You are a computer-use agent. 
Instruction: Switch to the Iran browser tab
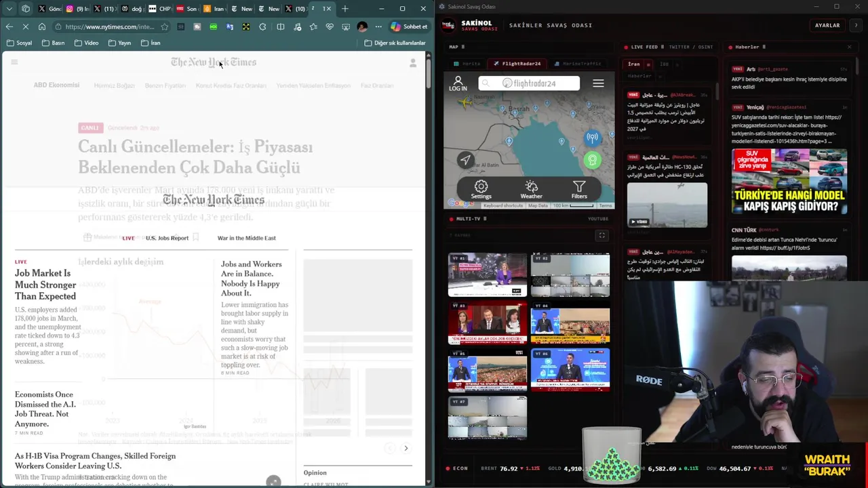214,9
